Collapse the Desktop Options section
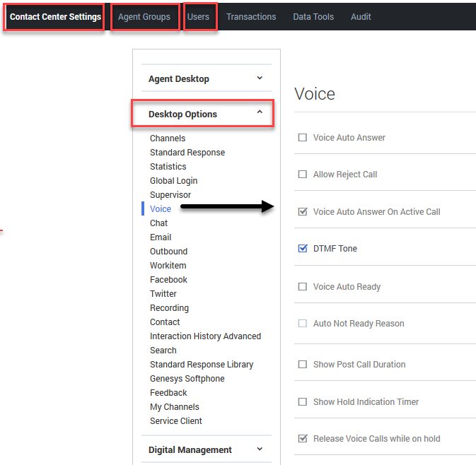Image resolution: width=476 pixels, height=465 pixels. click(x=260, y=113)
